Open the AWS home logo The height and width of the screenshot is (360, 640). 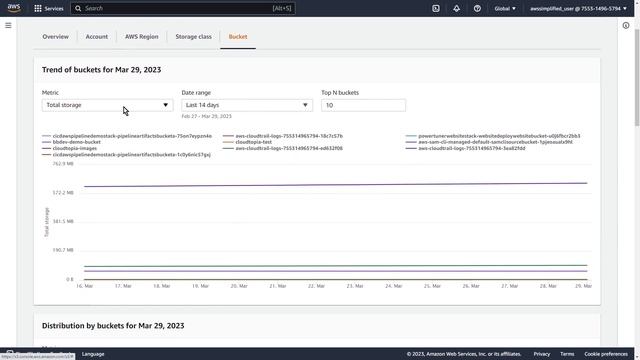tap(14, 8)
